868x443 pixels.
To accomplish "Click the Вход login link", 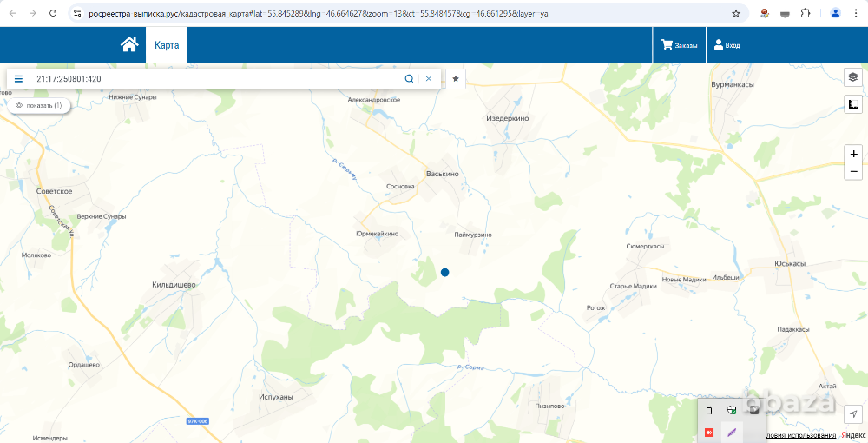I will point(727,45).
